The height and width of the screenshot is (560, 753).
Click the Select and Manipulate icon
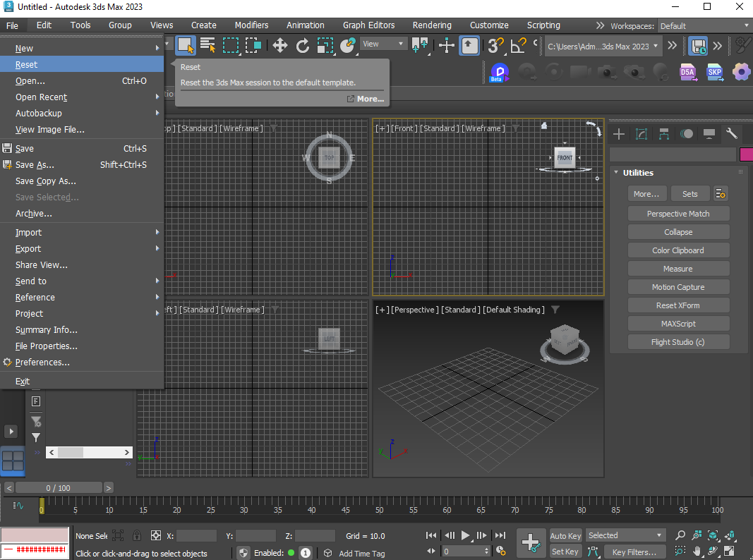[x=447, y=46]
